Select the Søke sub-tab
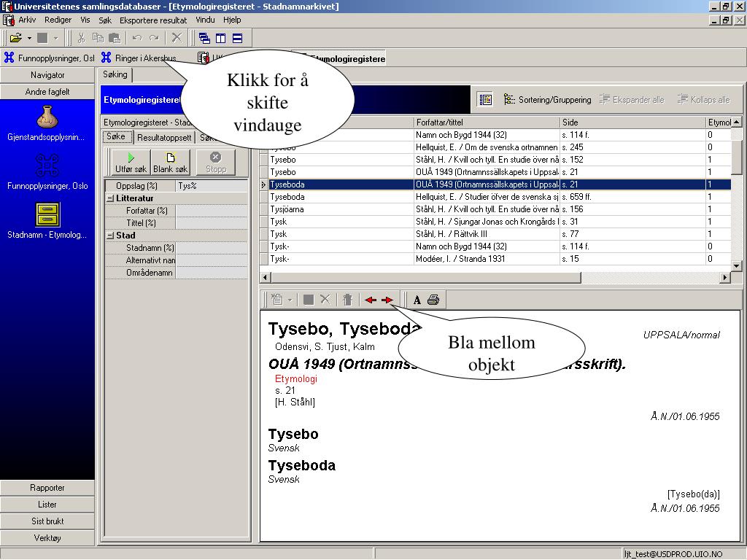 116,136
